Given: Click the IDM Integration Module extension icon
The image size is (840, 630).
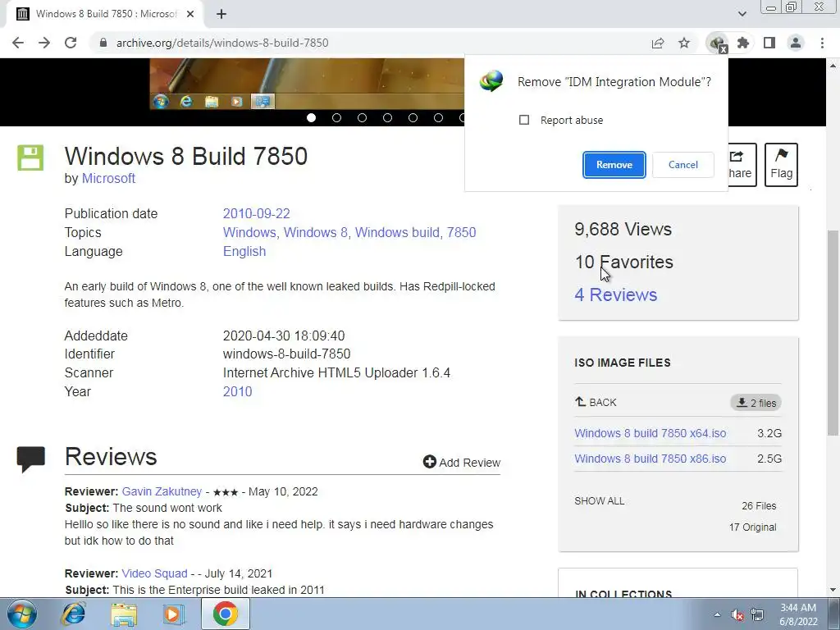Looking at the screenshot, I should (717, 43).
